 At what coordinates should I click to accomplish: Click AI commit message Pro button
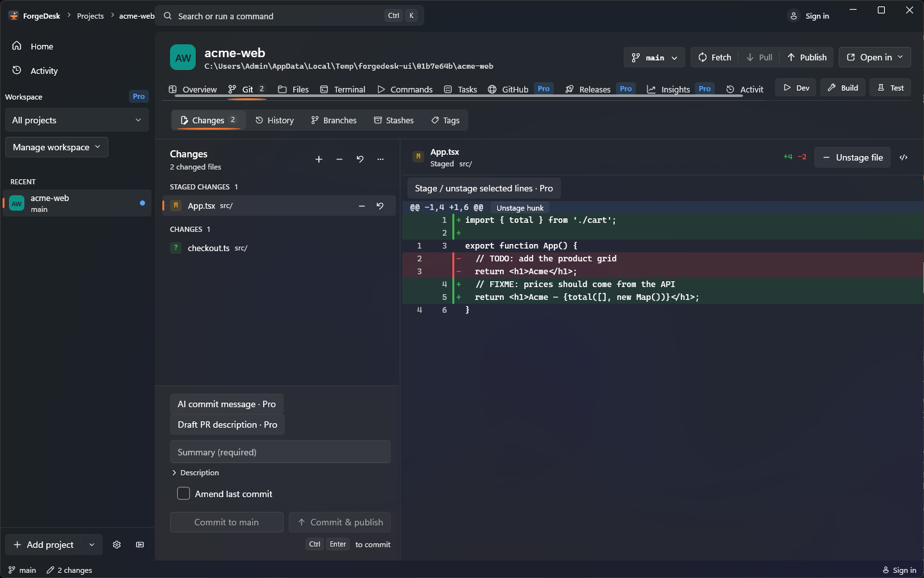227,404
